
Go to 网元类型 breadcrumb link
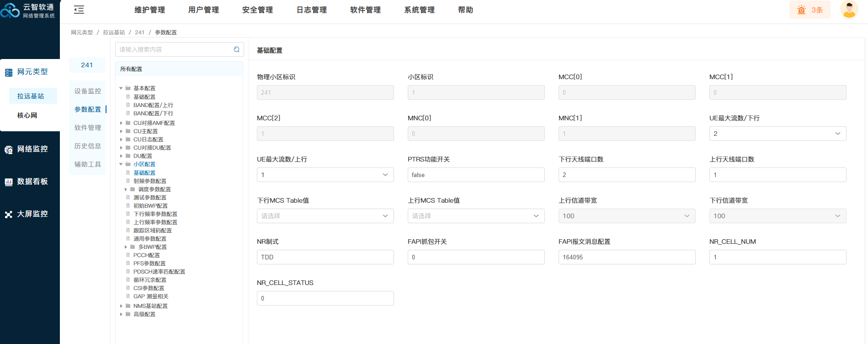click(x=82, y=32)
